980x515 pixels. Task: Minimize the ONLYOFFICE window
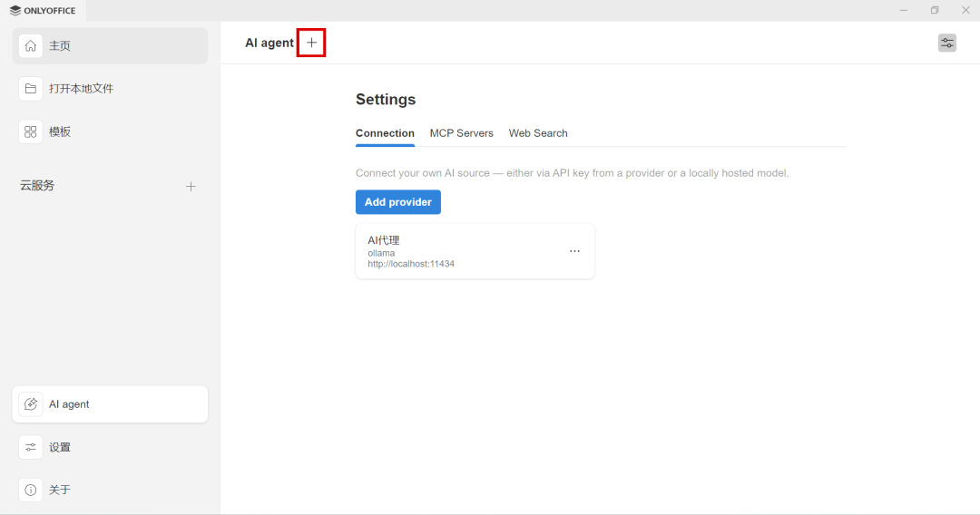[x=904, y=11]
